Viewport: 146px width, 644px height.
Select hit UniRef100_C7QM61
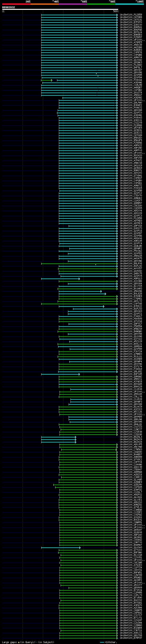131,299
